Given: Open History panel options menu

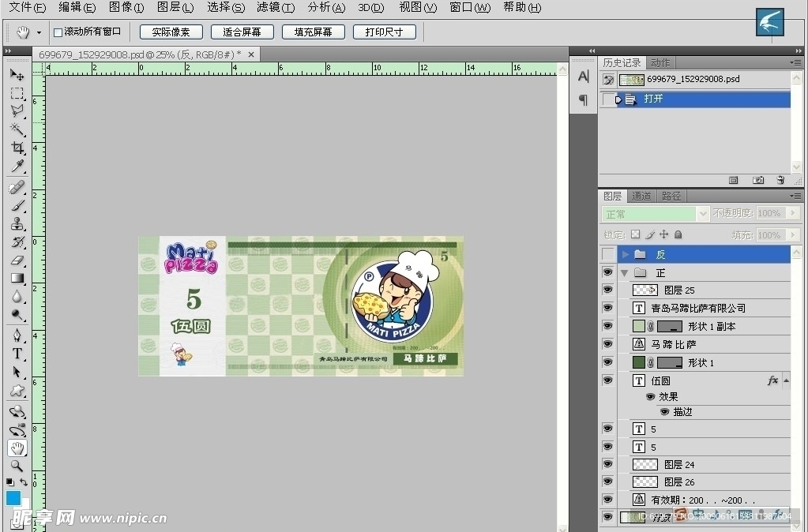Looking at the screenshot, I should [x=795, y=62].
